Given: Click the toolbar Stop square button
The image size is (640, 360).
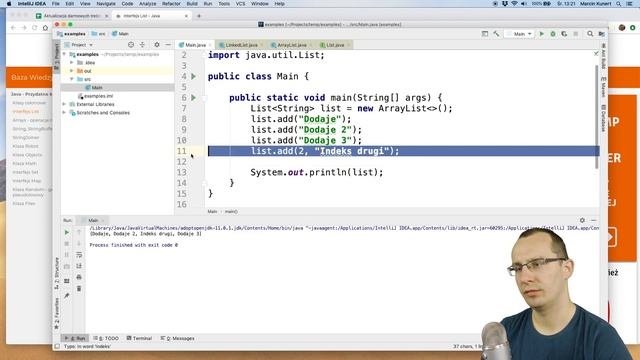Looking at the screenshot, I should pos(576,34).
